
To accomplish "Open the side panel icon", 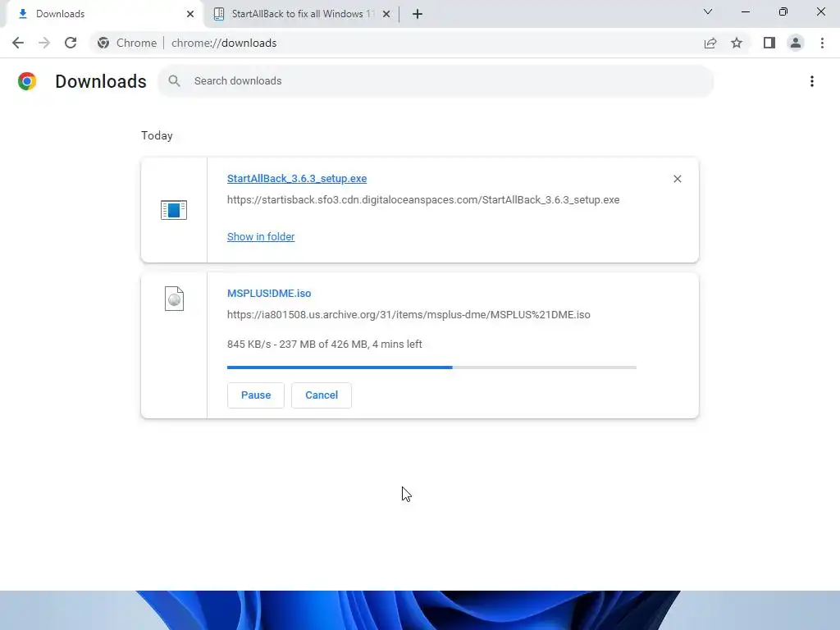I will 769,43.
